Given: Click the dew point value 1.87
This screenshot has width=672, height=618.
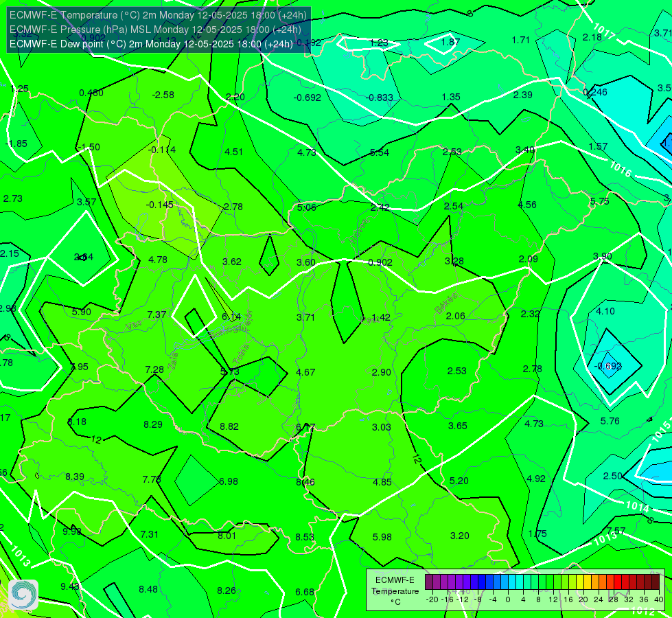Looking at the screenshot, I should (450, 42).
